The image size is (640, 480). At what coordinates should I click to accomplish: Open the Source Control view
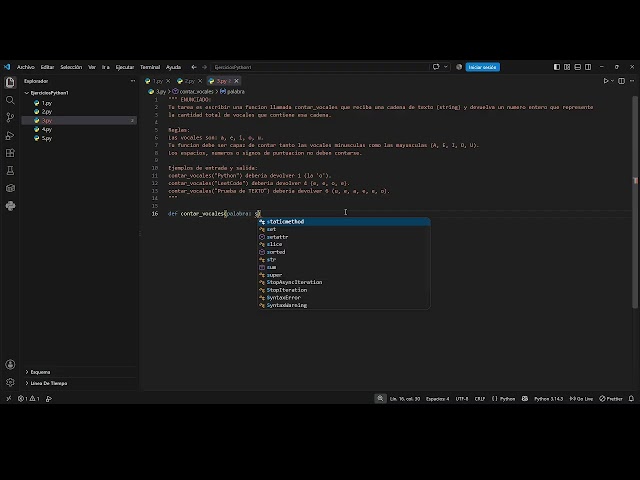(10, 118)
